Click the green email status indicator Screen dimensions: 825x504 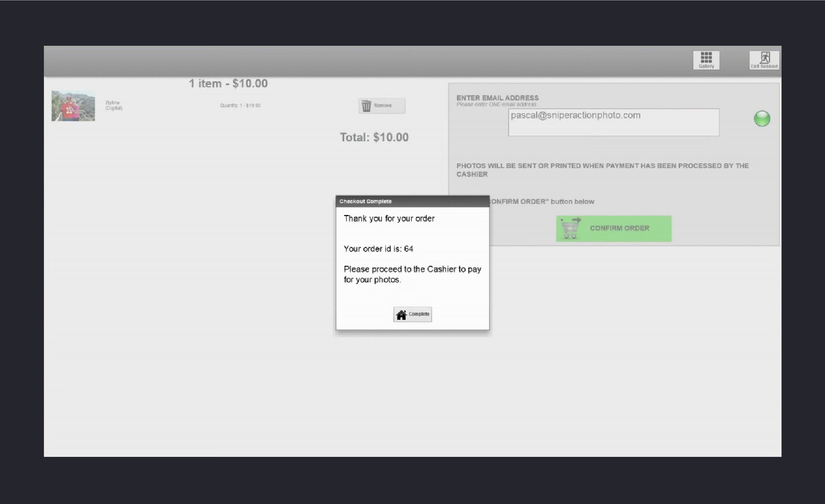click(762, 119)
